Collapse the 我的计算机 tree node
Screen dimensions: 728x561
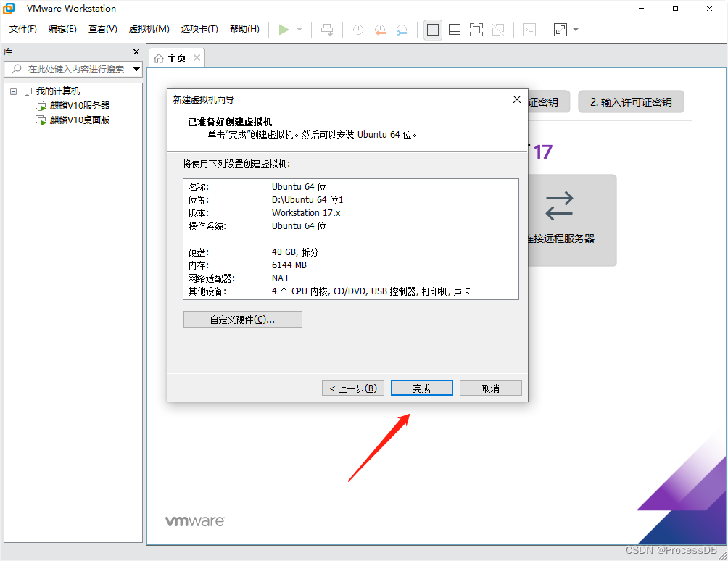point(14,91)
